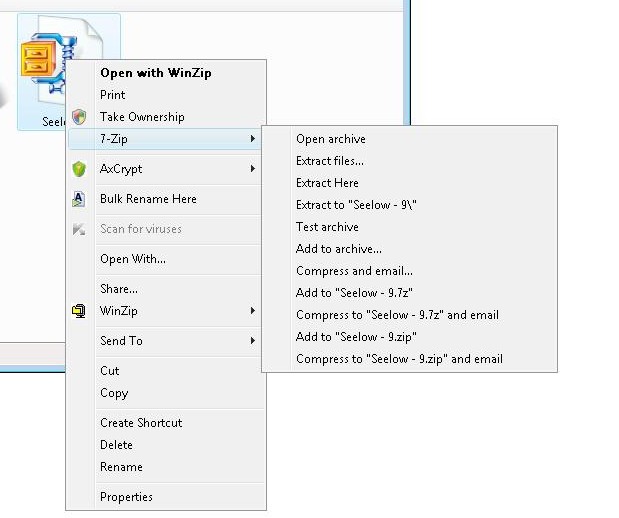
Task: Choose Extract files... option
Action: (330, 161)
